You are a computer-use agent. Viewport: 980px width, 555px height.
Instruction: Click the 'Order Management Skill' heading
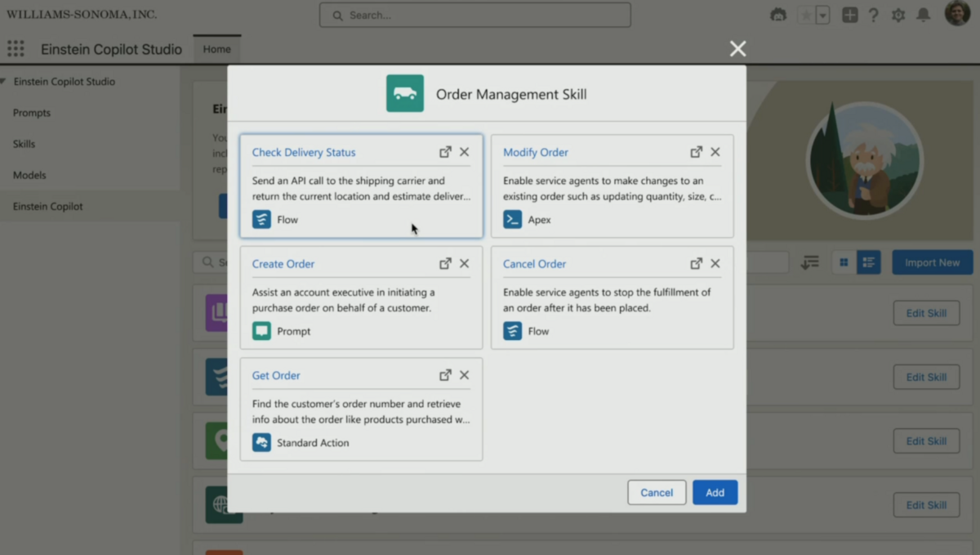tap(511, 94)
